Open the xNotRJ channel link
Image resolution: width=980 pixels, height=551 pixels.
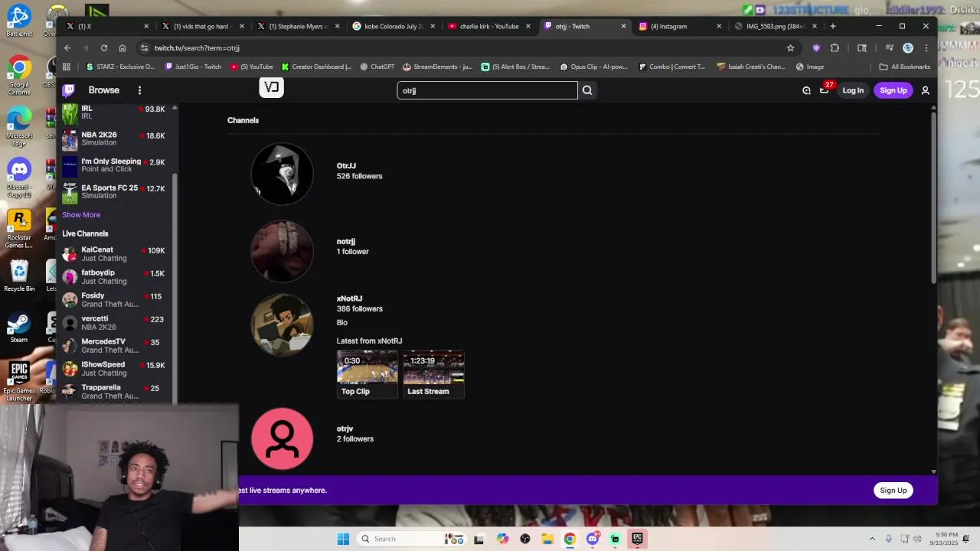click(349, 298)
